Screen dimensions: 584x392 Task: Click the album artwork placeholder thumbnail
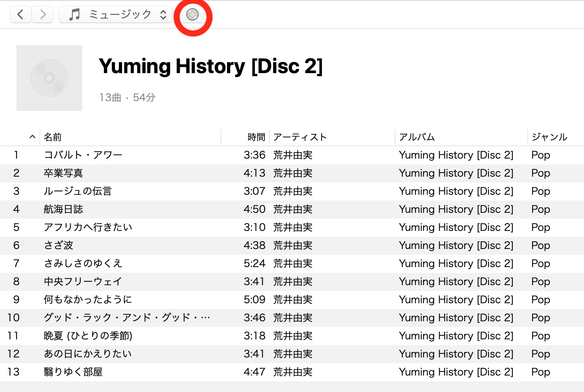point(49,78)
